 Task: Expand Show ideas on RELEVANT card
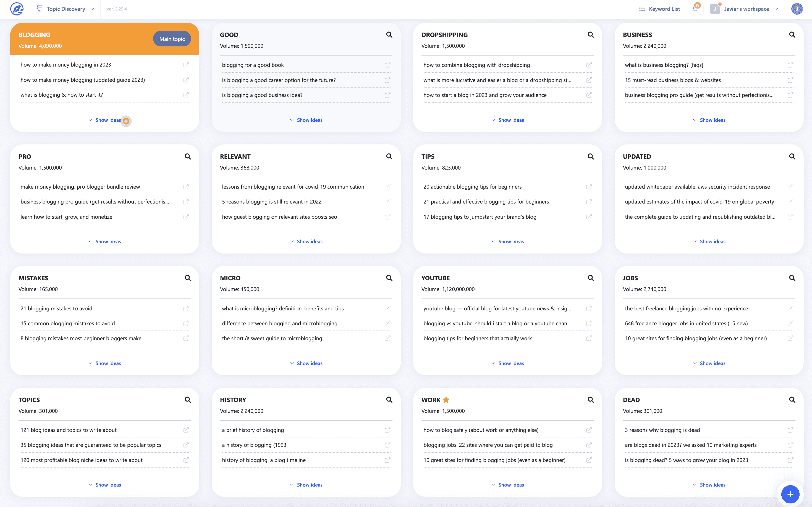click(306, 241)
